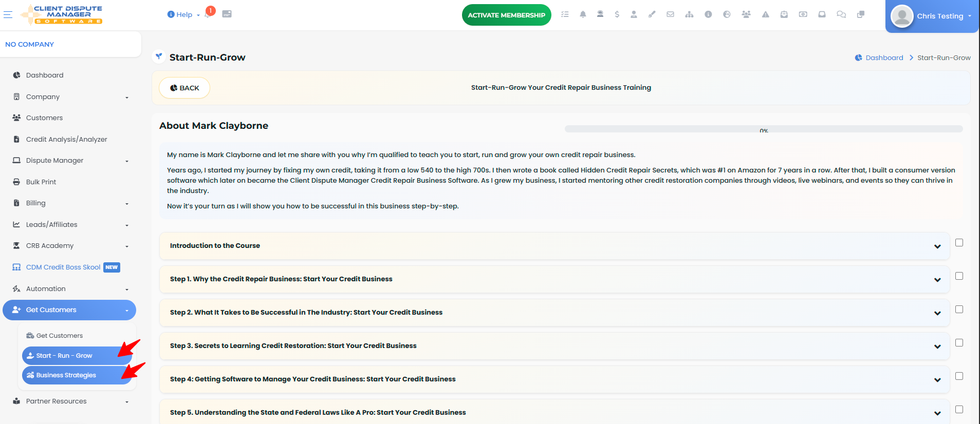This screenshot has height=424, width=980.
Task: Expand the Partner Resources sidebar menu
Action: pyautogui.click(x=70, y=401)
